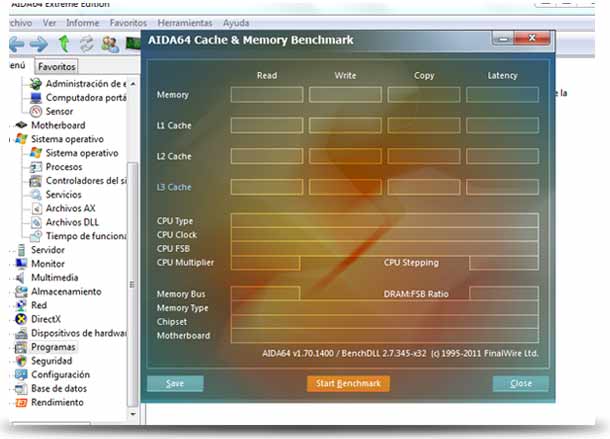Open Archivos AX entry
Viewport: 610px width, 439px height.
pyautogui.click(x=70, y=208)
